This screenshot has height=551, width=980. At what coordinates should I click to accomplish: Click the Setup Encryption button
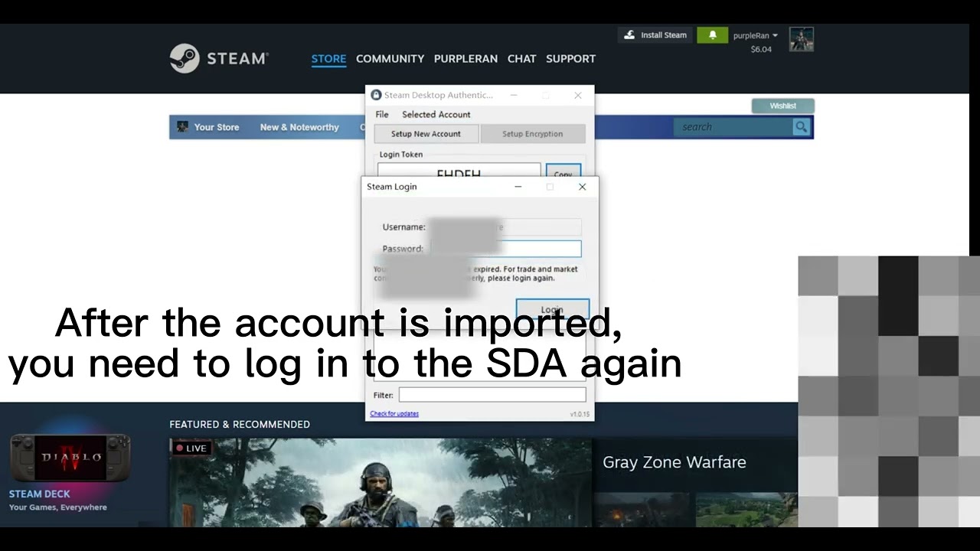point(533,134)
